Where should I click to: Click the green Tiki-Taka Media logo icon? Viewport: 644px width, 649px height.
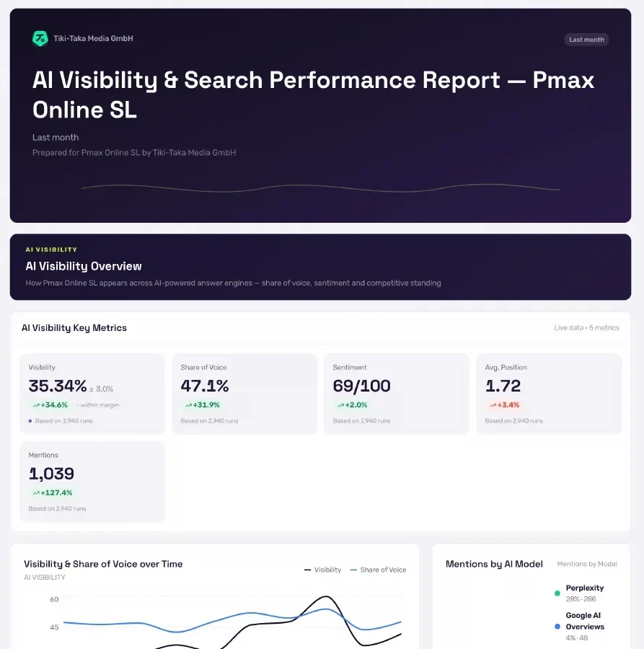(x=40, y=38)
